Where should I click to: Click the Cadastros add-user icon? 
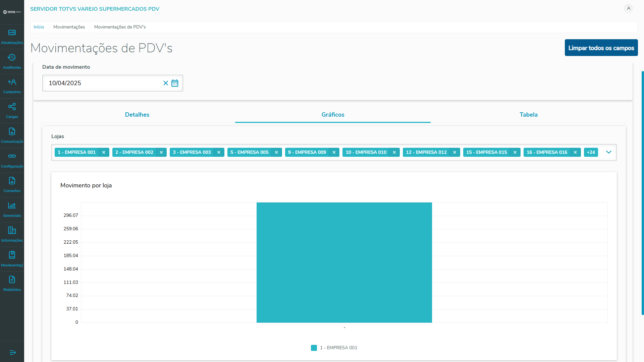coord(12,82)
